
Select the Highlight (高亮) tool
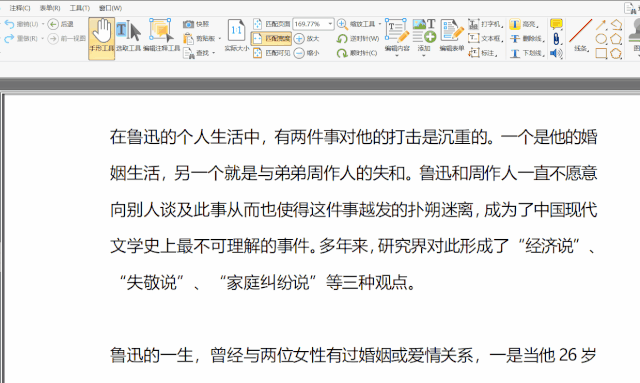point(524,24)
